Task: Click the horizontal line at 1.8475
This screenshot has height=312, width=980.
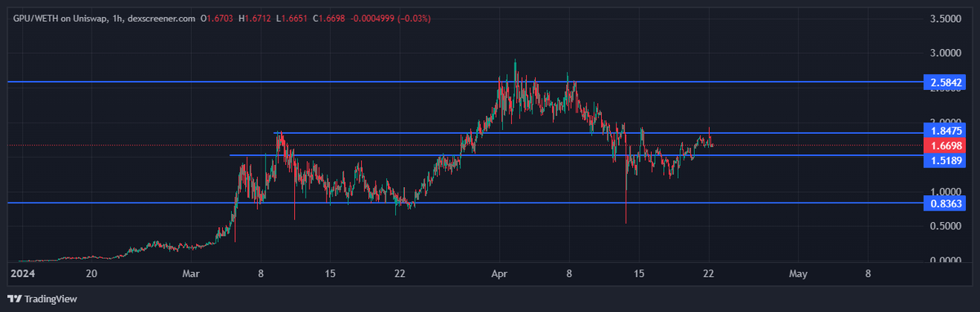Action: [x=598, y=132]
